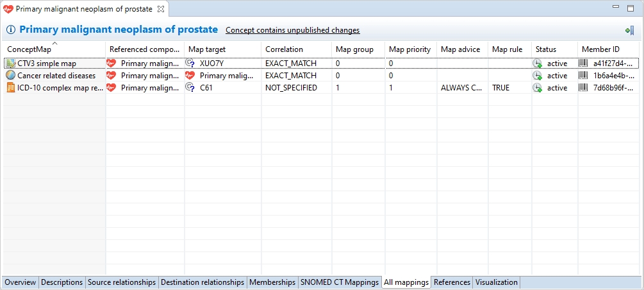The height and width of the screenshot is (290, 644).
Task: Click the barcode icon for member a41f27d4
Action: [583, 64]
